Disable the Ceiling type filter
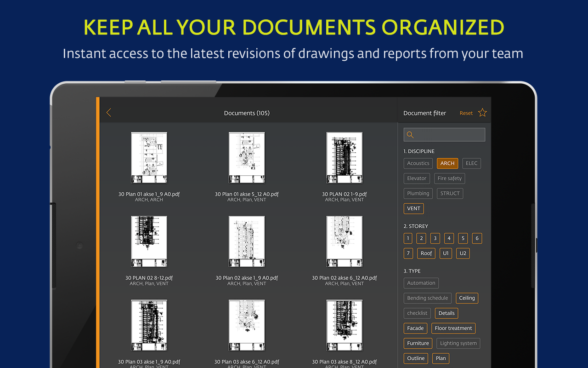588x368 pixels. point(467,298)
